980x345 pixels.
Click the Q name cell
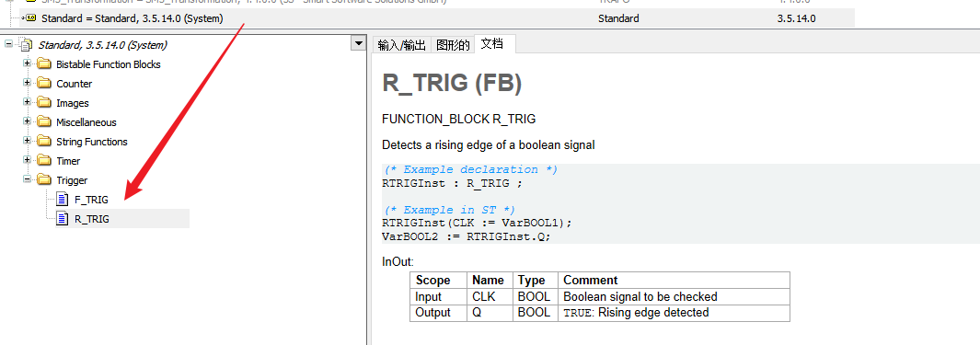tap(490, 313)
